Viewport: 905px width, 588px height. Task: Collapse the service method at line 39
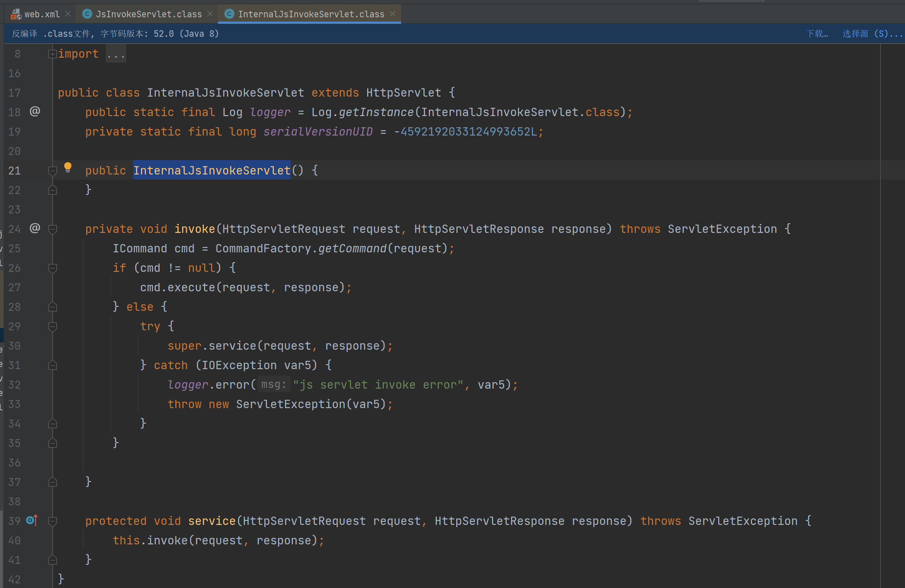(x=52, y=521)
